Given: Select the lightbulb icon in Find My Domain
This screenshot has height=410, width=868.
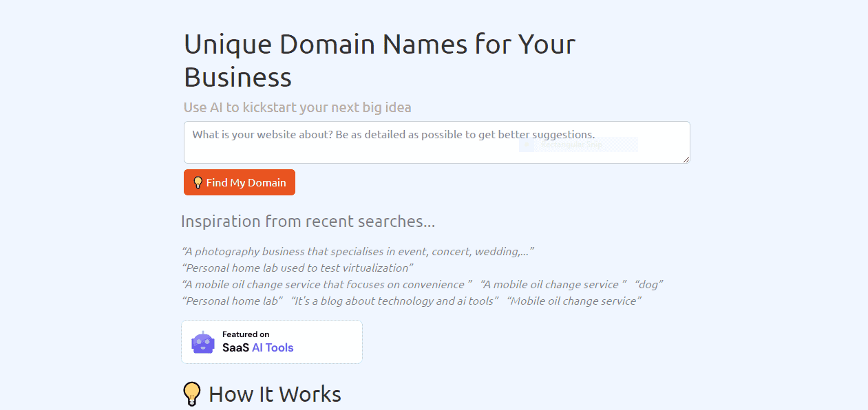Looking at the screenshot, I should [198, 182].
